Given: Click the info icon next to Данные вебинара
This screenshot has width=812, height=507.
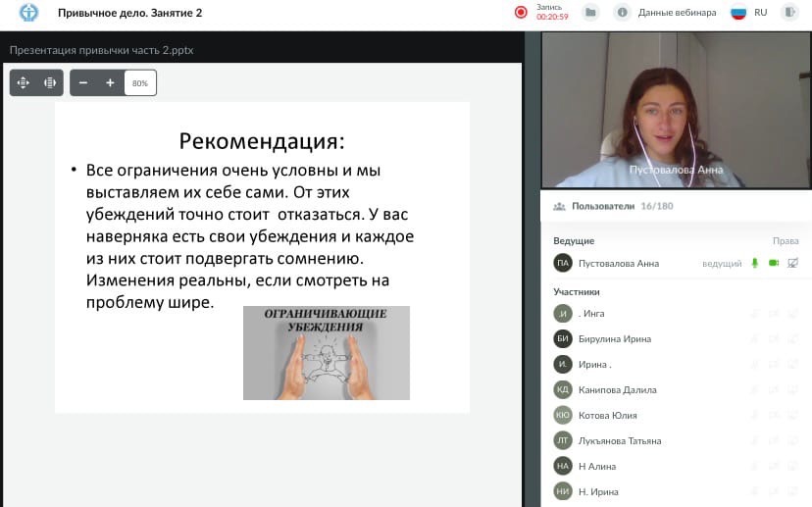Looking at the screenshot, I should (622, 12).
